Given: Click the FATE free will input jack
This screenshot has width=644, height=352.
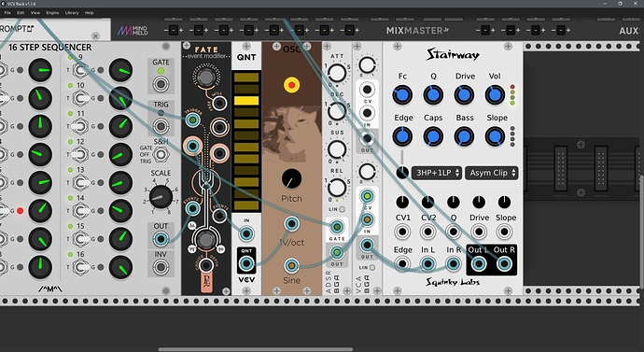Looking at the screenshot, I should point(219,104).
